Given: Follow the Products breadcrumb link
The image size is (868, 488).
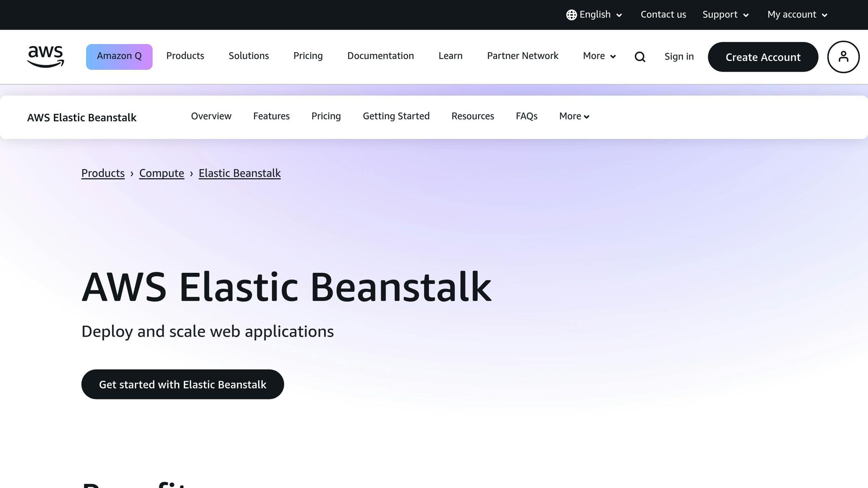Looking at the screenshot, I should [103, 173].
